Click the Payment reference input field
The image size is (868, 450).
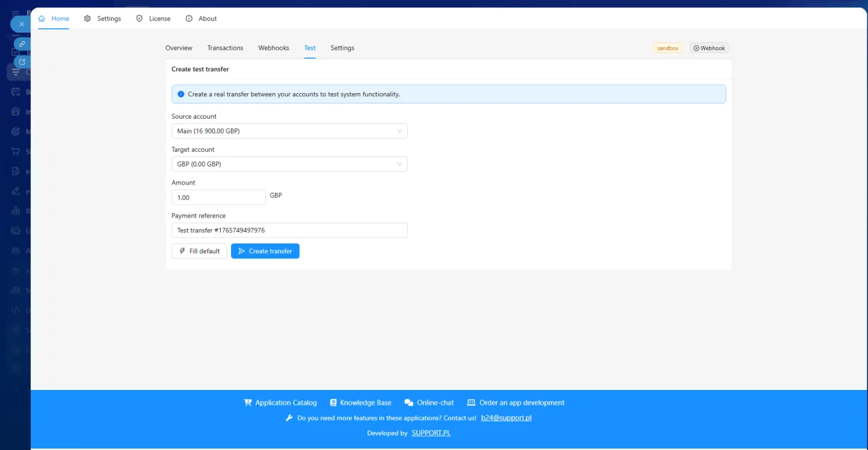tap(289, 230)
